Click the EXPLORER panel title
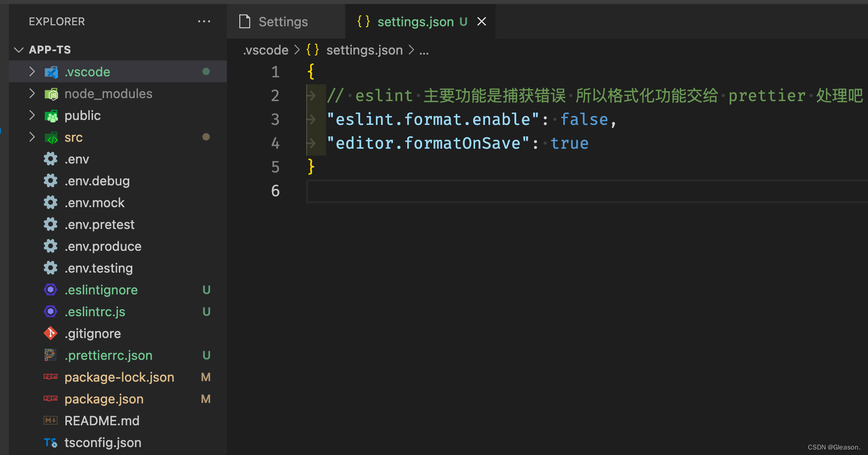 [56, 21]
